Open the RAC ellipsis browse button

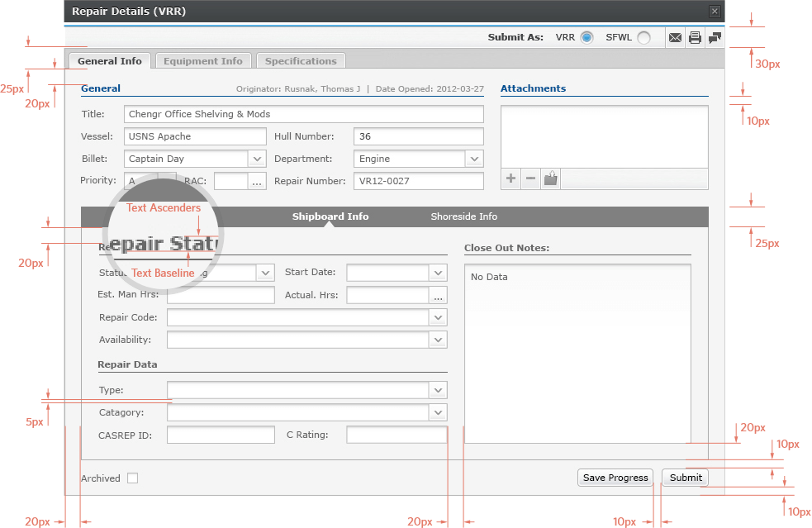click(256, 181)
